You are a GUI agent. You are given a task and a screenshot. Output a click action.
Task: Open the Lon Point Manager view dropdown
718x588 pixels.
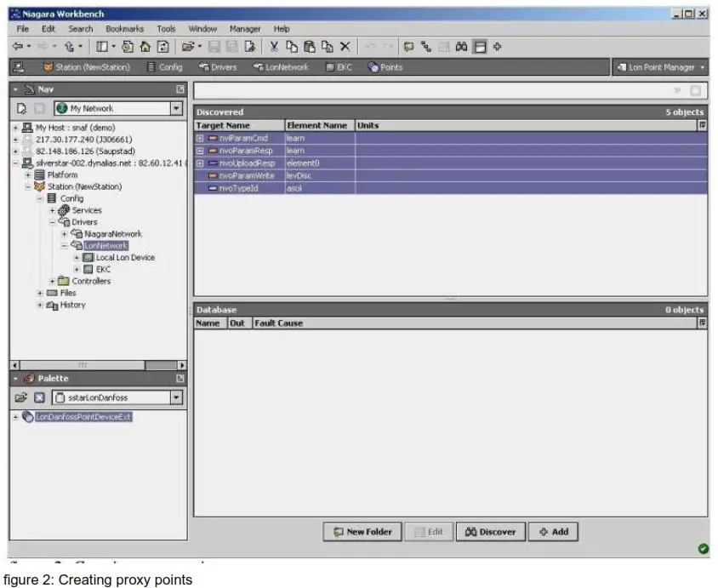[x=703, y=67]
